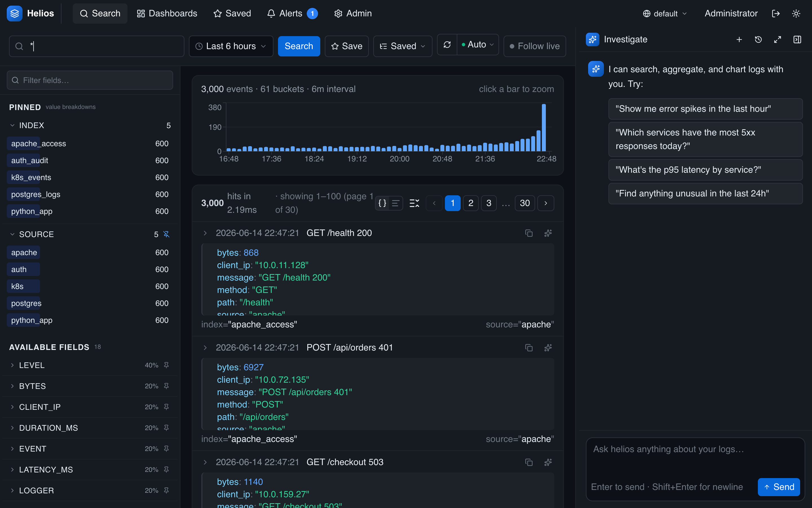This screenshot has width=812, height=508.
Task: Pin the LEVEL field
Action: click(166, 365)
